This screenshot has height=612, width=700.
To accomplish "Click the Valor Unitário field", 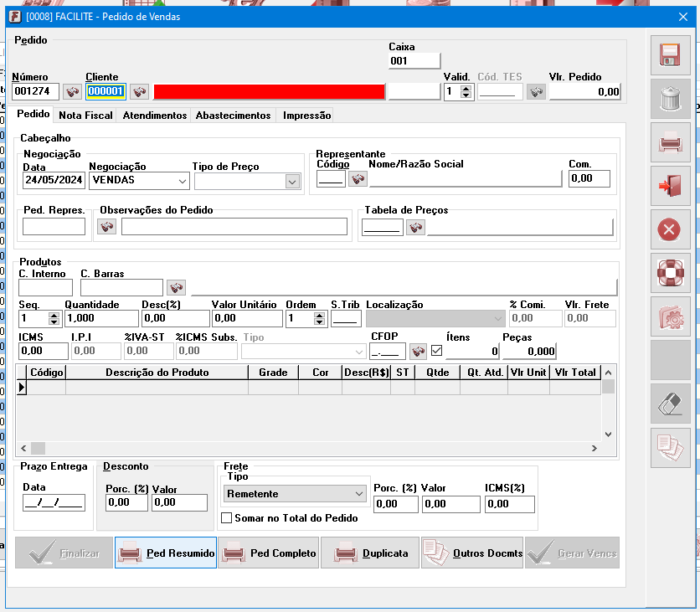I will [247, 319].
